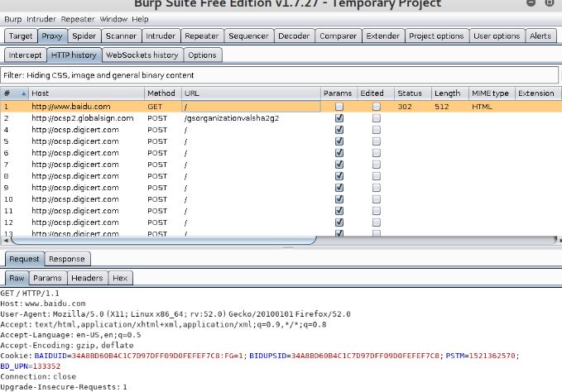The height and width of the screenshot is (392, 562).
Task: Click the history table horizontal scrollbar thumb
Action: click(x=163, y=240)
